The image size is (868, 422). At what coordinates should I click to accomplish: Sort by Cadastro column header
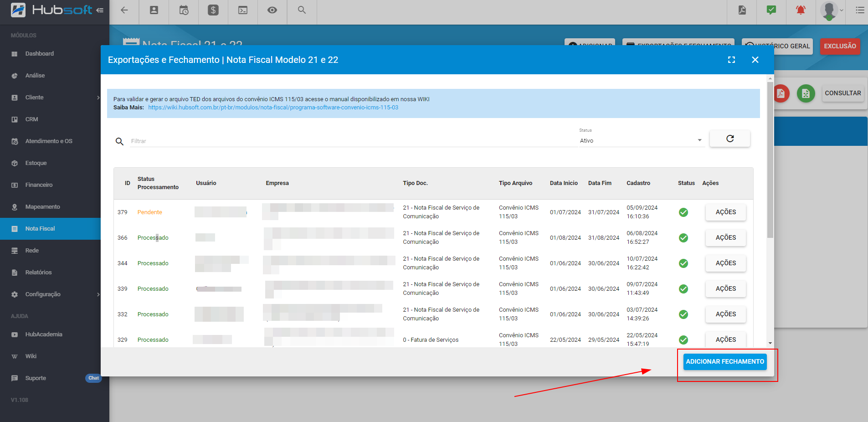[638, 183]
